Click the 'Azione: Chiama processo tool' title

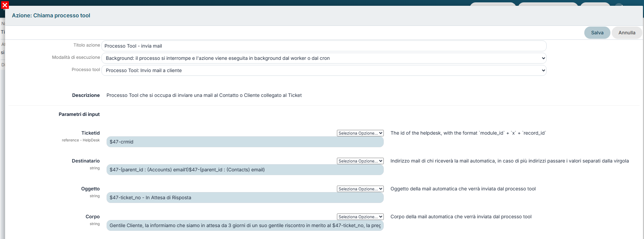pos(51,15)
